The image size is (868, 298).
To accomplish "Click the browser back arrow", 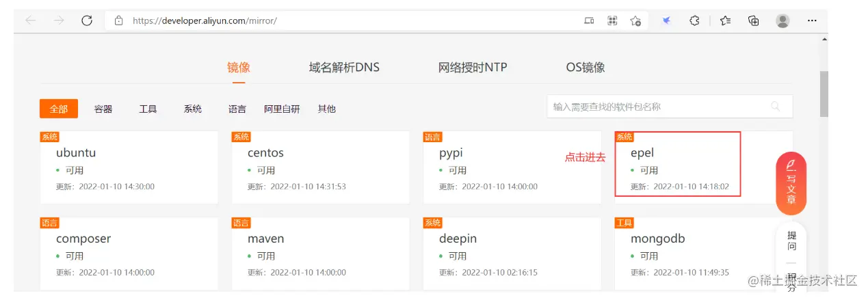I will 31,21.
